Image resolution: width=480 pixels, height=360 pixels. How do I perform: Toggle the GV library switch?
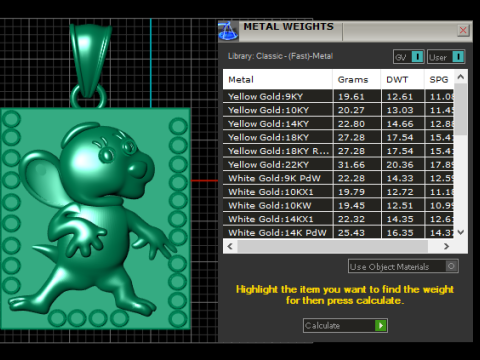408,57
